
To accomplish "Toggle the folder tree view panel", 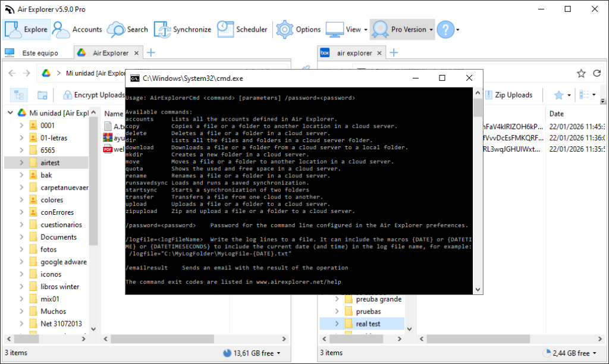I will (18, 95).
